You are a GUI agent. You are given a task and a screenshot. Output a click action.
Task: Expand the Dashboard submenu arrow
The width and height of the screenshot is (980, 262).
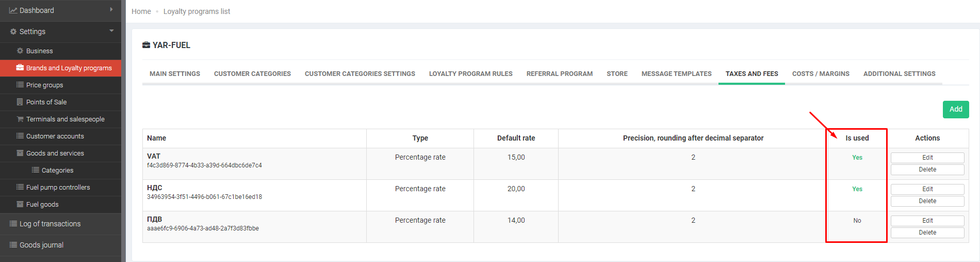[x=111, y=10]
